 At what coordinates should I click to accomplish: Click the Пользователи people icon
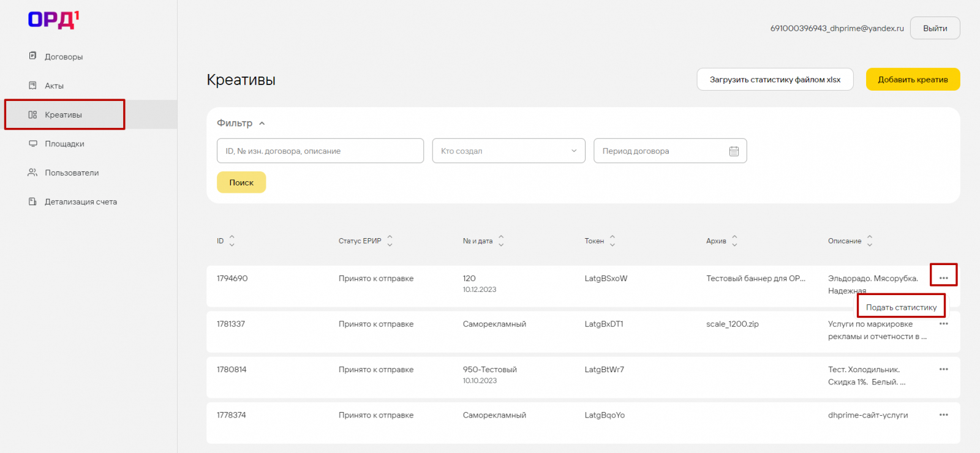(32, 173)
